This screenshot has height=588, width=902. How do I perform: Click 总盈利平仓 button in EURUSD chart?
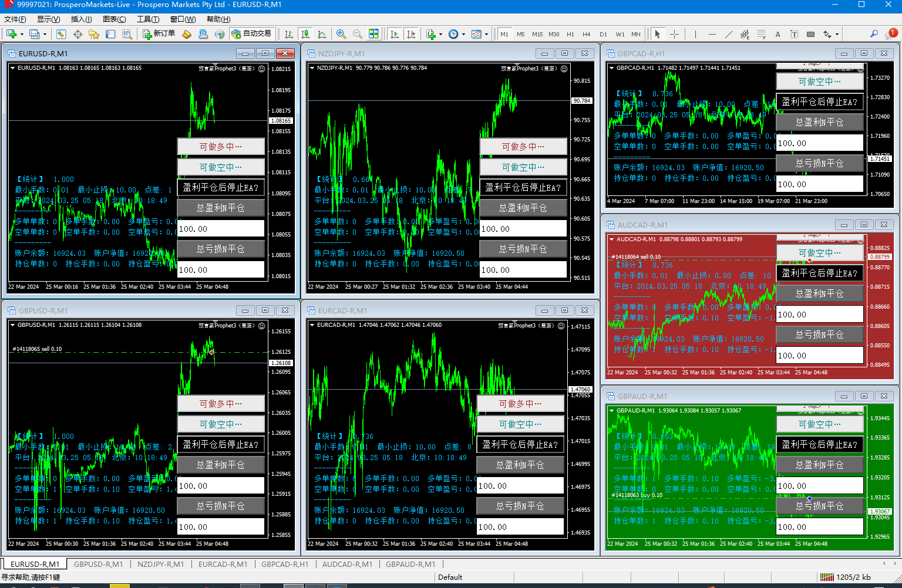click(x=221, y=208)
